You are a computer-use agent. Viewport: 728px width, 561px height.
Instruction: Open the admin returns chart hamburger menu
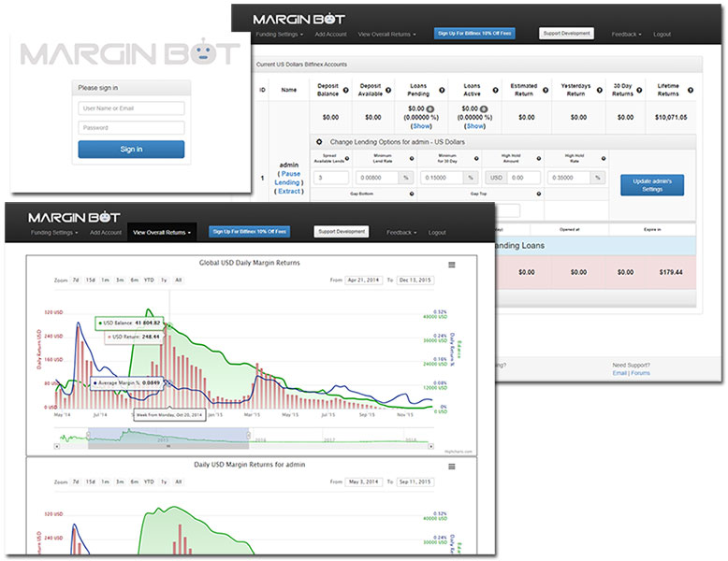tap(451, 467)
